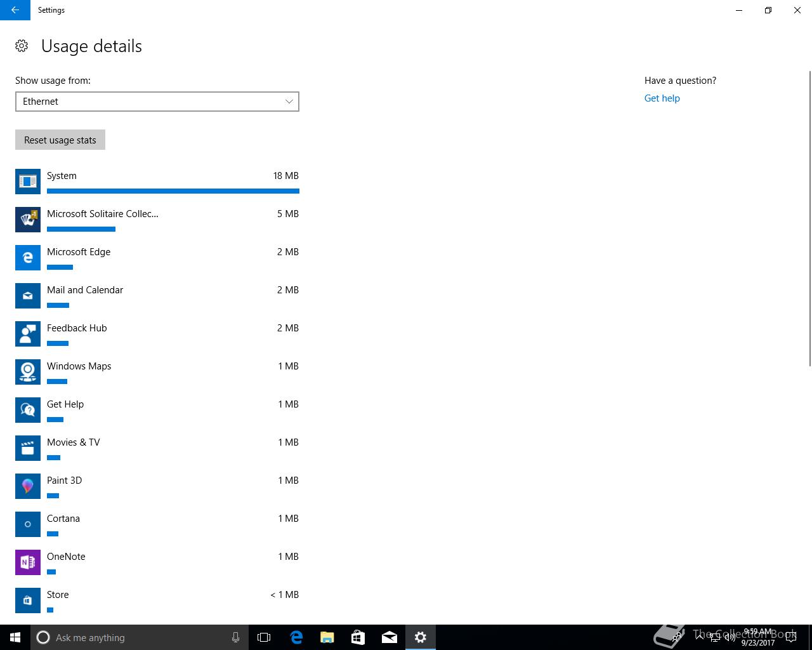Click the Microsoft Edge usage bar

60,267
